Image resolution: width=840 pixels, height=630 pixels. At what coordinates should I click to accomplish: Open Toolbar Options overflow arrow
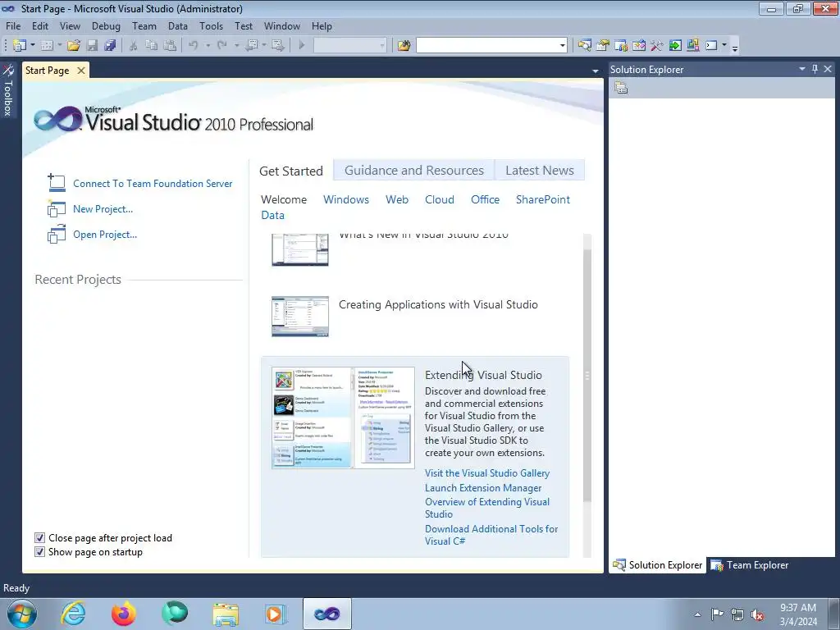tap(735, 47)
